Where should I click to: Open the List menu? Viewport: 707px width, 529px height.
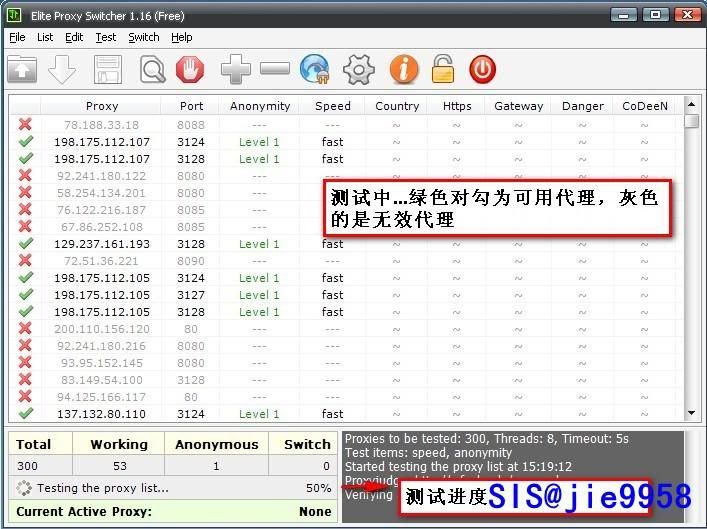click(45, 37)
